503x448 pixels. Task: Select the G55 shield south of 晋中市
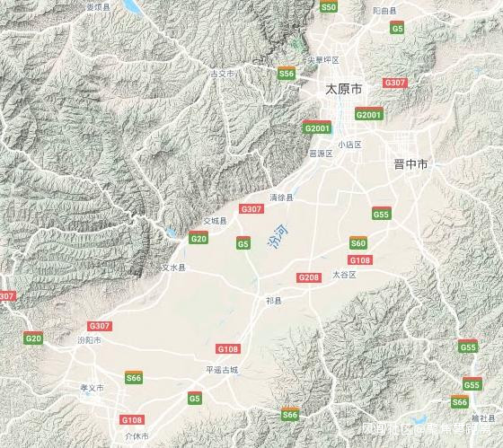(382, 214)
